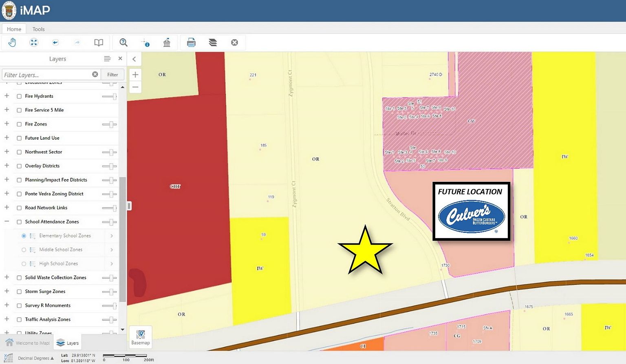Adjust Storm Surge Zones opacity slider
This screenshot has height=364, width=626.
pyautogui.click(x=109, y=292)
